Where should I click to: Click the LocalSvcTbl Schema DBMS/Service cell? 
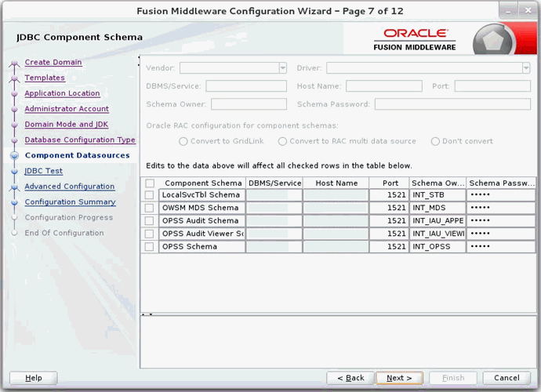[x=274, y=195]
